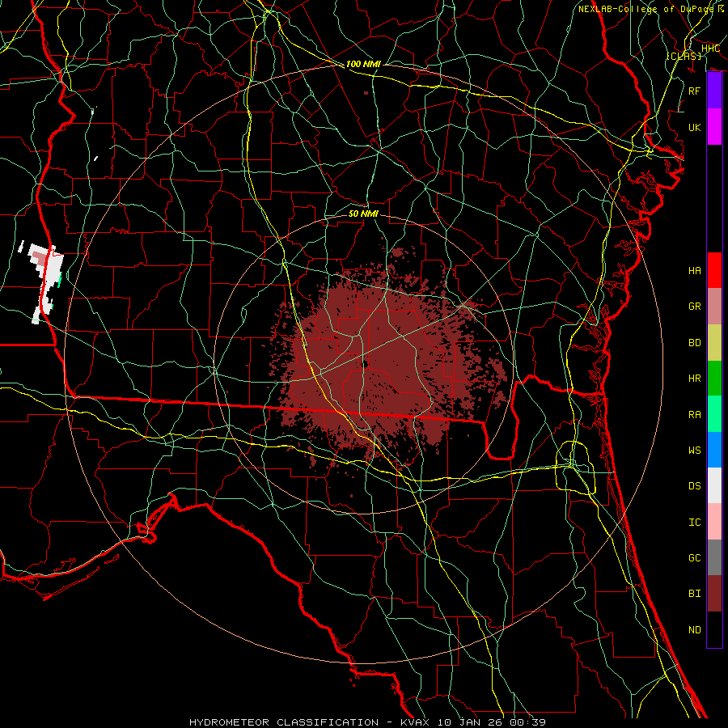Screen dimensions: 728x728
Task: Click the DS white legend swatch
Action: click(714, 485)
